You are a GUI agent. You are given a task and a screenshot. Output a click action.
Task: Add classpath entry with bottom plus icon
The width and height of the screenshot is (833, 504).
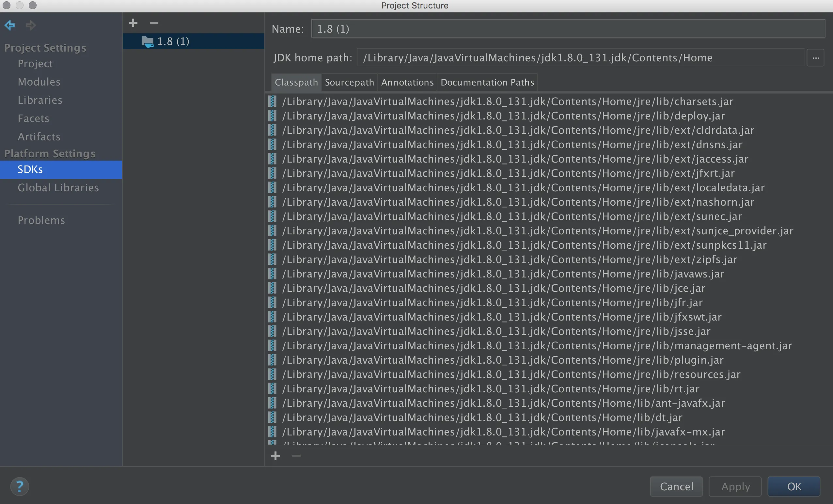275,456
